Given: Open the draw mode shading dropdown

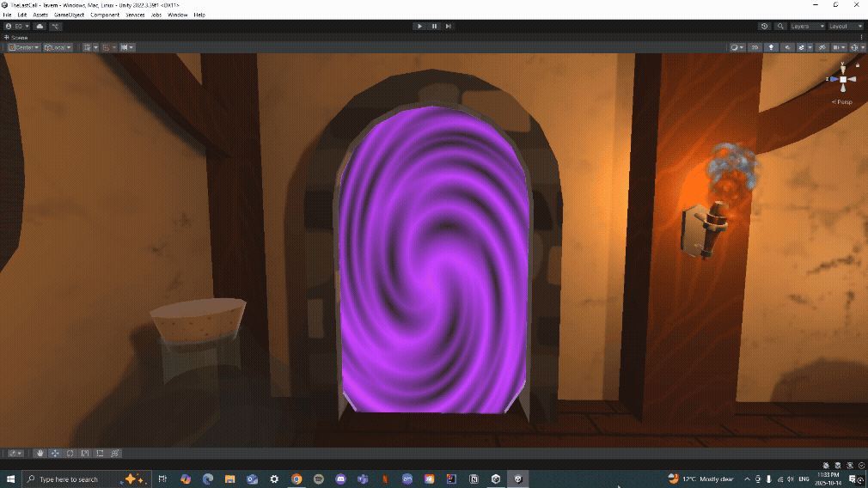Looking at the screenshot, I should point(737,47).
